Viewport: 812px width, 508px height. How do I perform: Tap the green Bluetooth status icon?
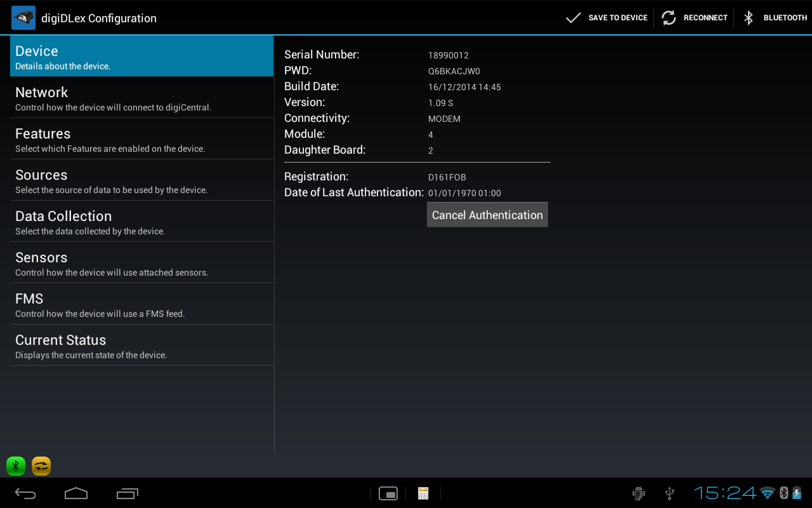tap(16, 466)
